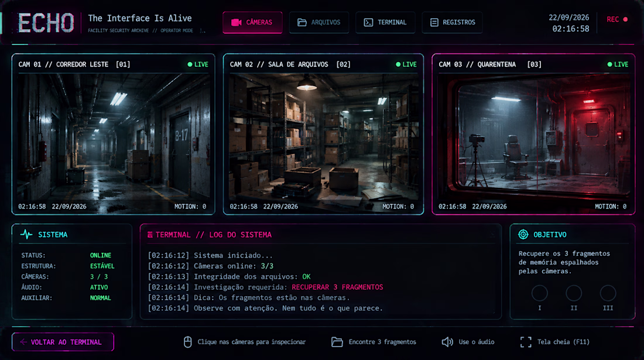
Task: Click the 02:16:58 clock in the header
Action: pos(570,29)
